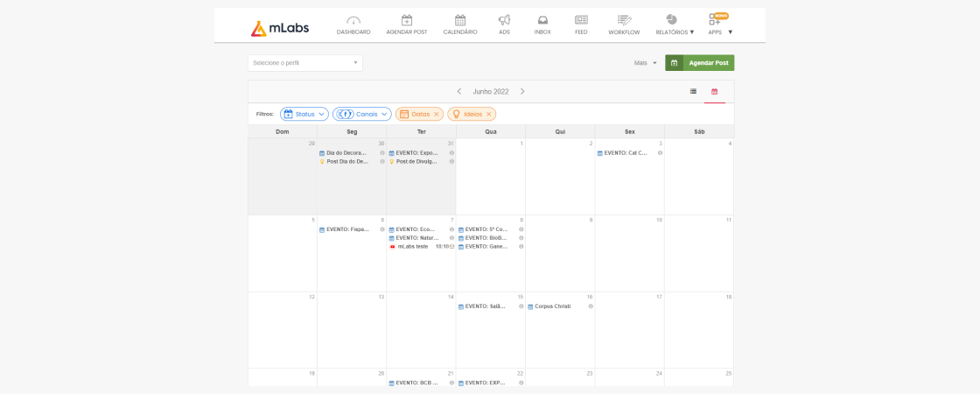Click the green Agendar Post button

click(x=699, y=63)
